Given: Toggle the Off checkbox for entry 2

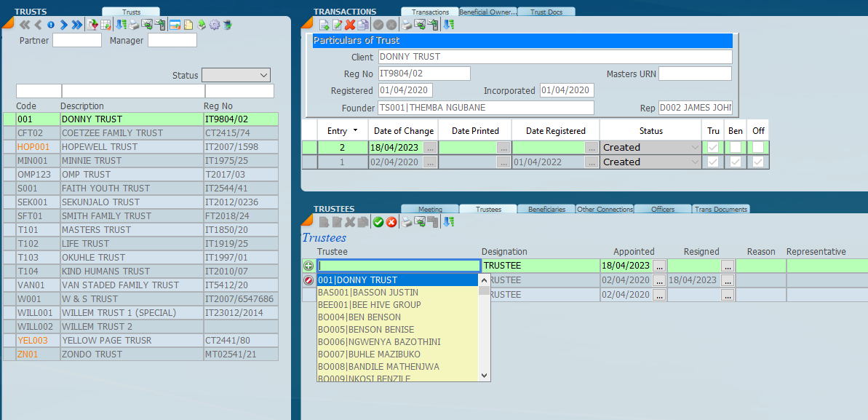Looking at the screenshot, I should (758, 147).
